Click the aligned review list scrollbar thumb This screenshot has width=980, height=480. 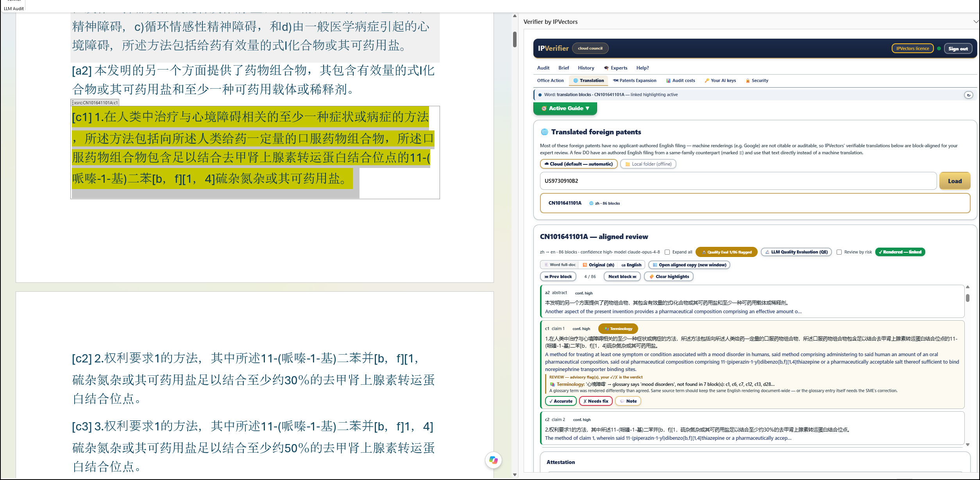(x=967, y=298)
